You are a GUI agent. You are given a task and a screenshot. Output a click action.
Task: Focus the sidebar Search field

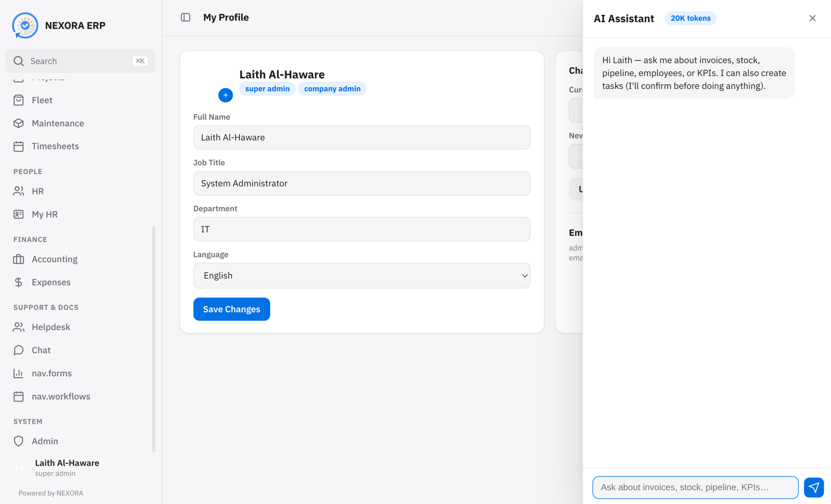point(81,61)
